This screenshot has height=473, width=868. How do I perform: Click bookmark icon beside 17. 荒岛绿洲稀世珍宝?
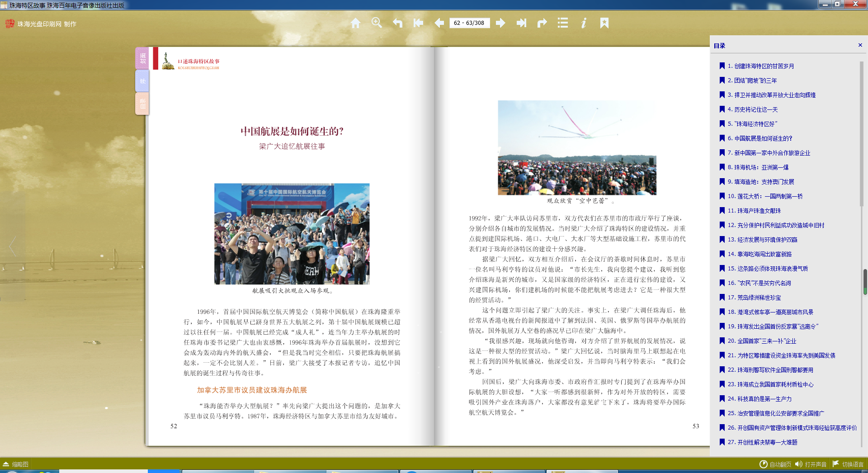(x=722, y=298)
